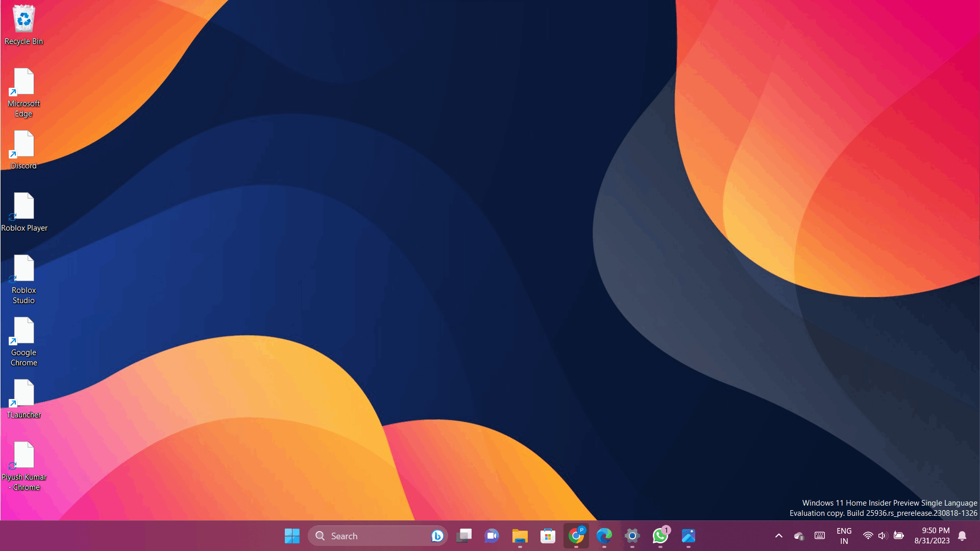Launch Microsoft Store from the taskbar

(548, 536)
